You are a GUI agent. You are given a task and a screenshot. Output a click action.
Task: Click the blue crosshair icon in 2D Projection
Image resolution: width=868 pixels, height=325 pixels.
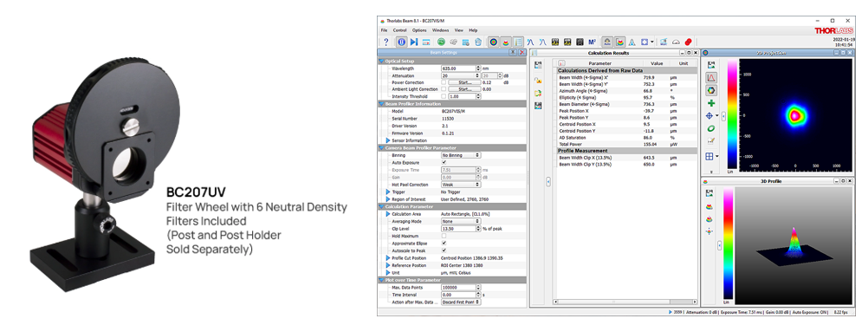[x=709, y=116]
